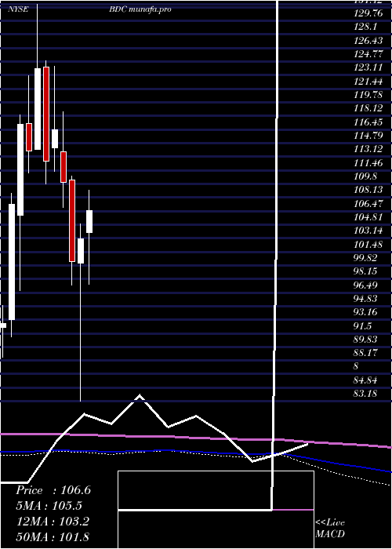Select the 113.12 price axis label
The image size is (392, 549).
(x=368, y=150)
